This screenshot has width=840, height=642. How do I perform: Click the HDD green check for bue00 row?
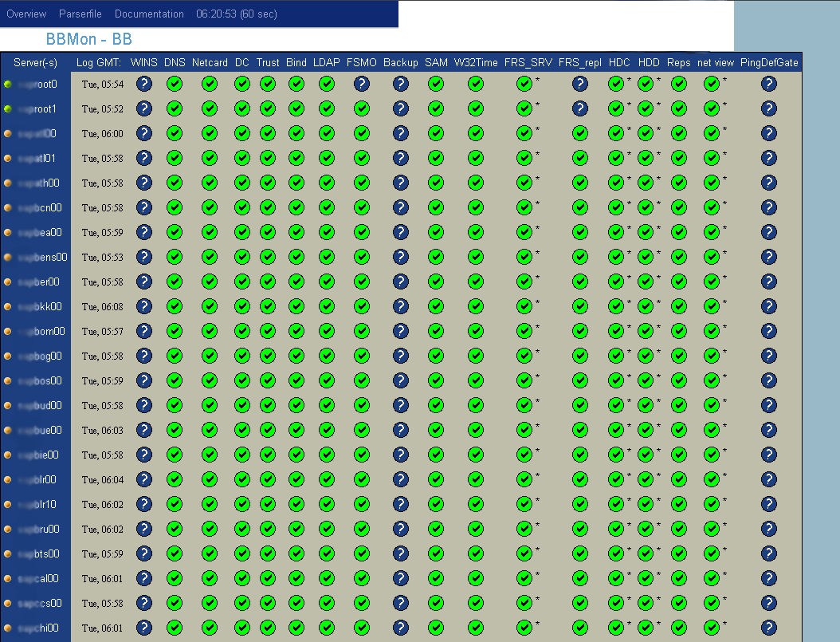click(646, 430)
